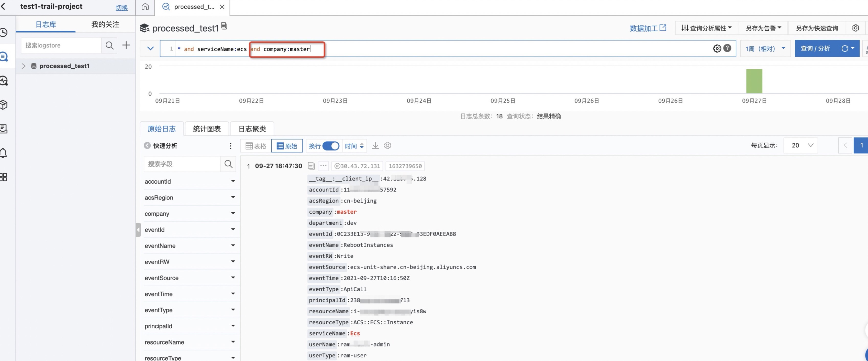
Task: Switch to 统计图表 tab
Action: 207,129
